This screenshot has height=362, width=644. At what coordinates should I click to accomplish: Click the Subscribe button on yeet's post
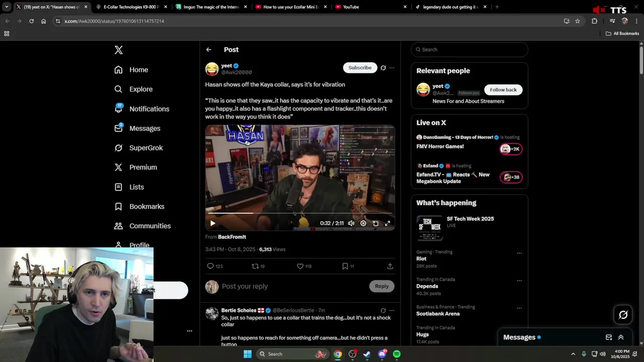tap(360, 67)
